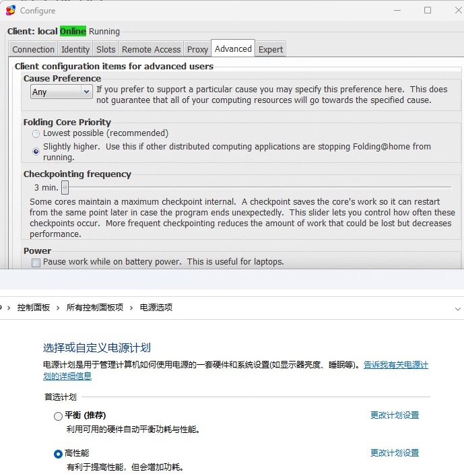Image resolution: width=464 pixels, height=476 pixels.
Task: Open the Connection tab
Action: coord(33,49)
